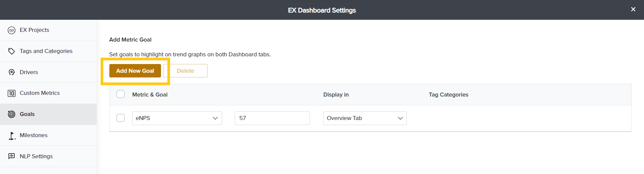Check the eNPS goal row checkbox

click(x=120, y=118)
